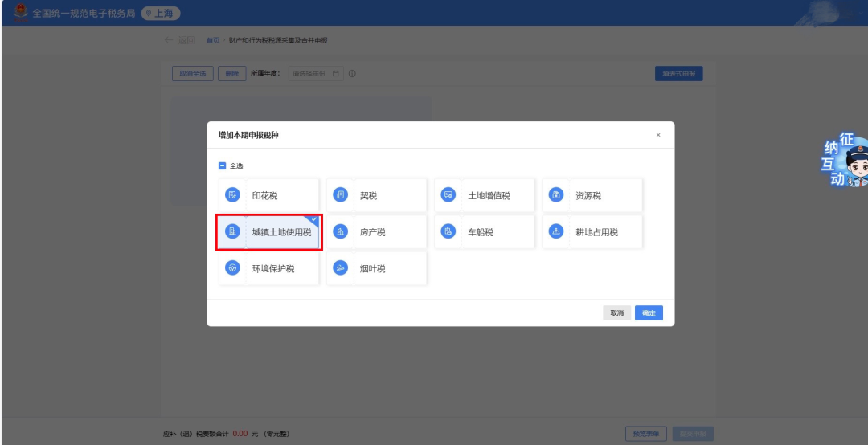Click the 上海 region selector
Screen dimensions: 868x445
click(161, 14)
